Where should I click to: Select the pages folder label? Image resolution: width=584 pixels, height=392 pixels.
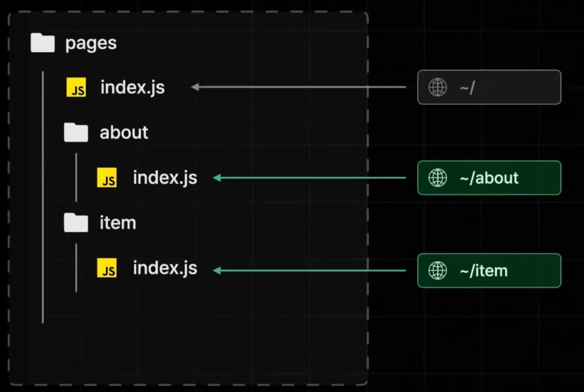tap(91, 44)
